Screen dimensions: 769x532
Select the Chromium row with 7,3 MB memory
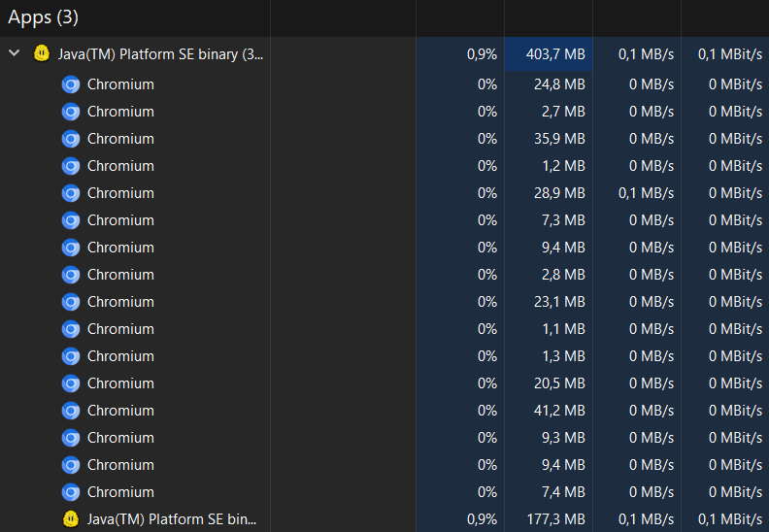point(120,220)
